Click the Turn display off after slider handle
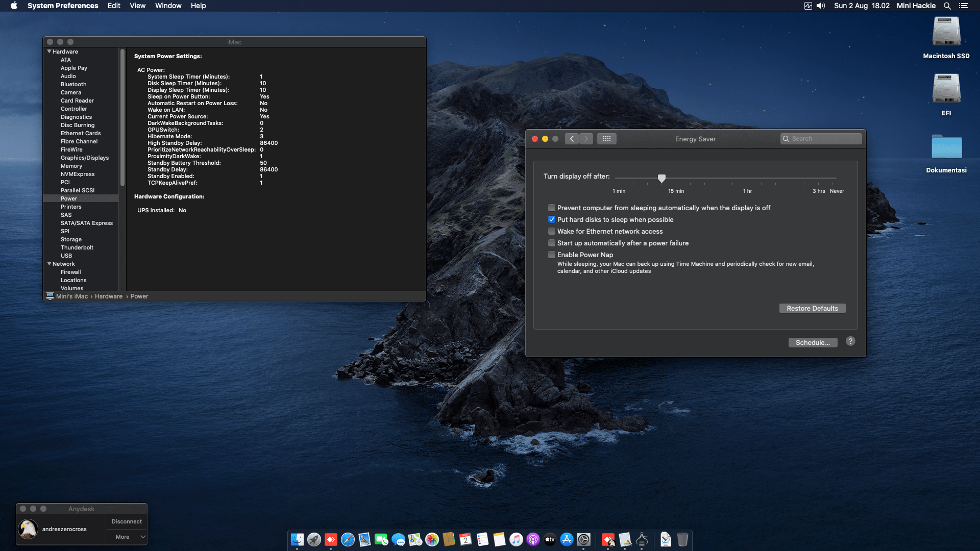 [661, 178]
